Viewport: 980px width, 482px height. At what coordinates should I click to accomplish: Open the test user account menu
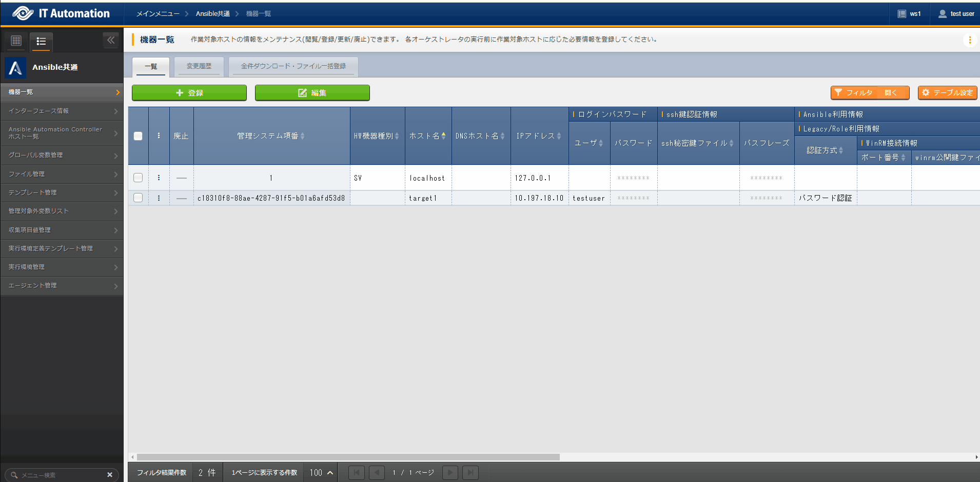(x=956, y=14)
